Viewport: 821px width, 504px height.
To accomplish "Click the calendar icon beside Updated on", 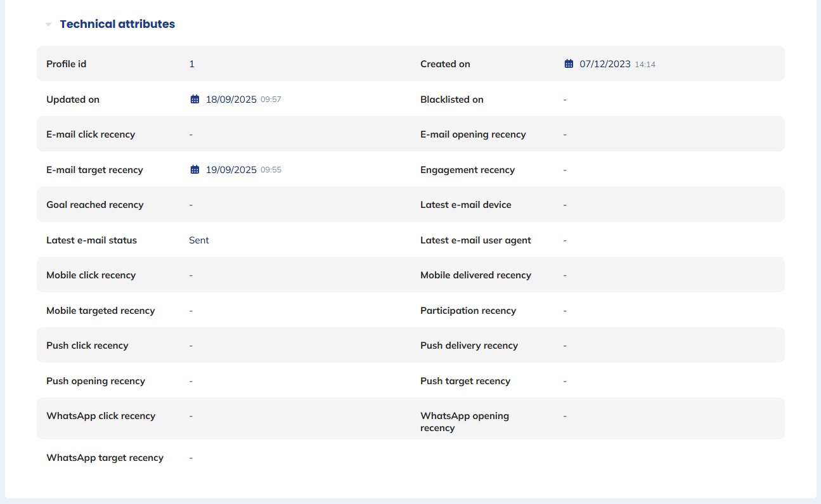I will tap(195, 99).
